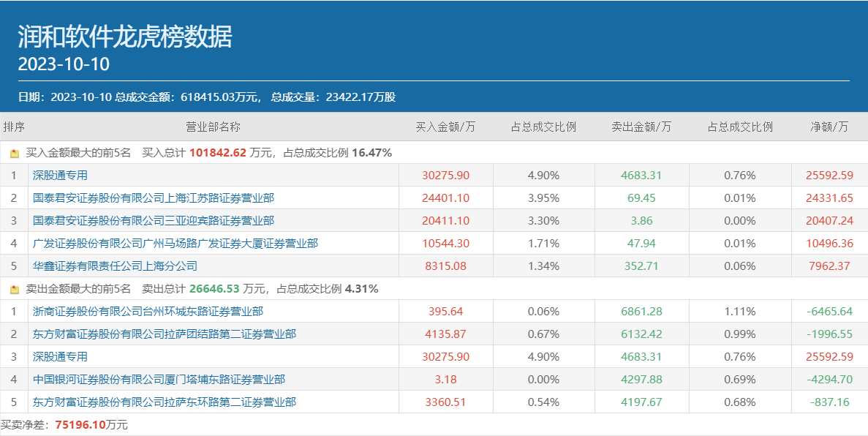Open 东方财富证券 拉萨团结路第二证券营业部 link
This screenshot has height=436, width=868.
coord(165,334)
